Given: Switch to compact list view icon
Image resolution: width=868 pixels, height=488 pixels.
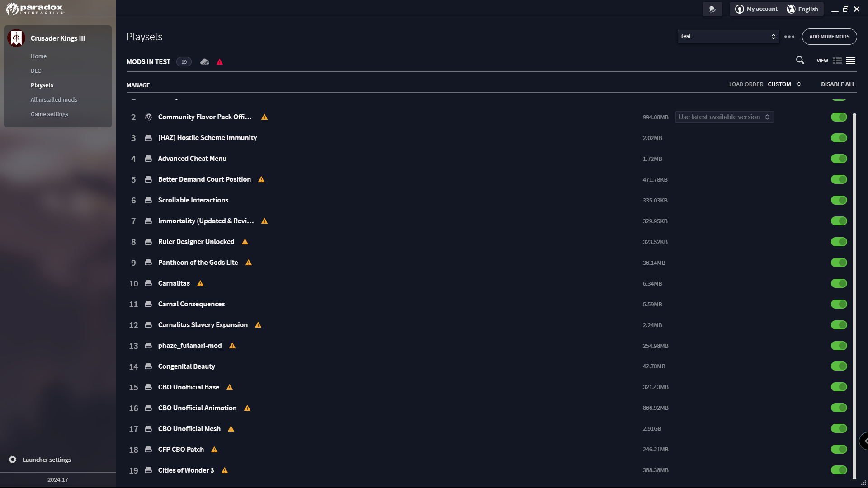Looking at the screenshot, I should (851, 61).
